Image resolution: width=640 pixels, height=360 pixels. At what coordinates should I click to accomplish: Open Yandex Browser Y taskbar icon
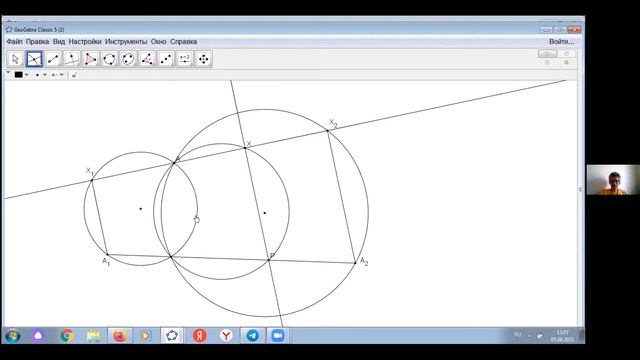coord(226,336)
